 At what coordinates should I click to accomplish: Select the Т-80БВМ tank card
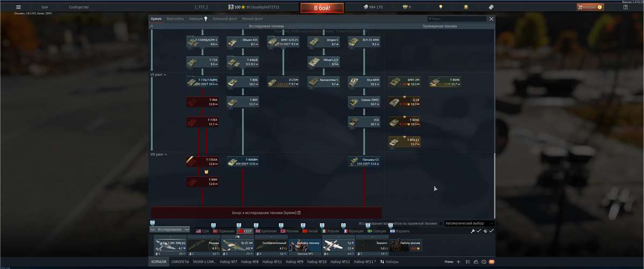[x=242, y=161]
